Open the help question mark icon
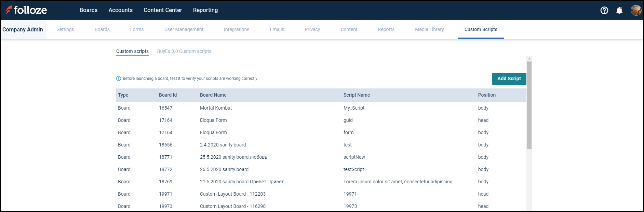 (604, 10)
